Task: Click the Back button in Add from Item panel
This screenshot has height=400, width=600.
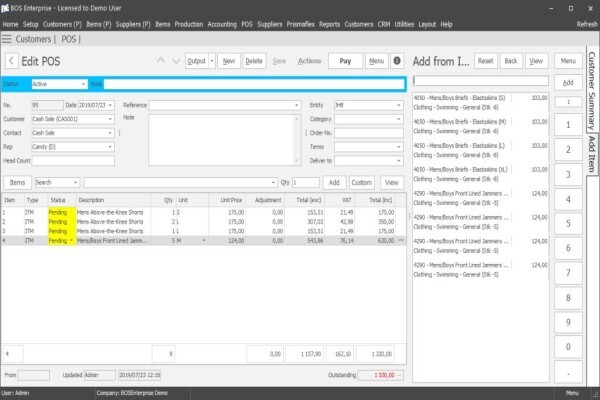Action: (x=511, y=61)
